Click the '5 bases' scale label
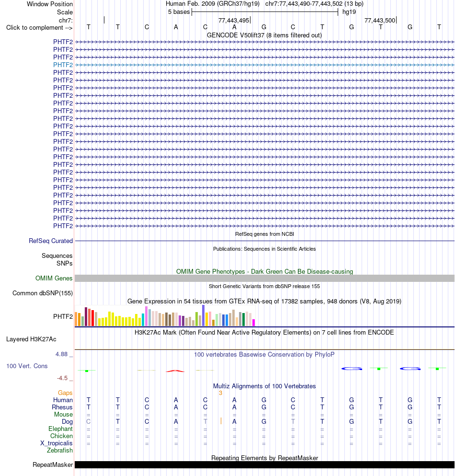455x476 pixels. (x=179, y=12)
